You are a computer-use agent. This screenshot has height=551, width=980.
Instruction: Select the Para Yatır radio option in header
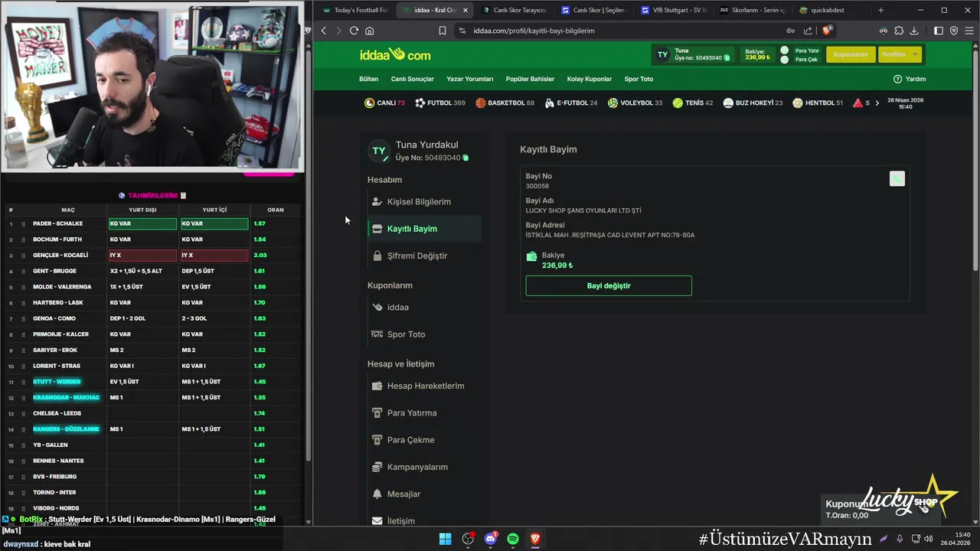(x=784, y=51)
